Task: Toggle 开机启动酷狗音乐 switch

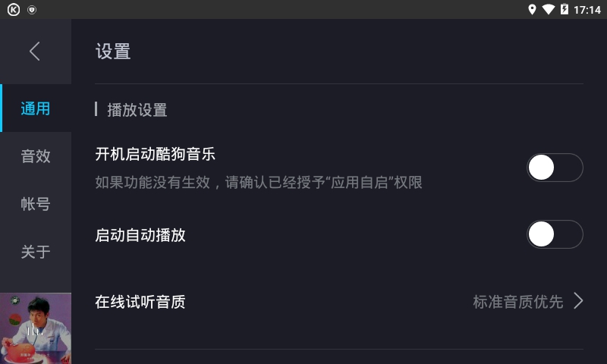Action: (x=554, y=168)
